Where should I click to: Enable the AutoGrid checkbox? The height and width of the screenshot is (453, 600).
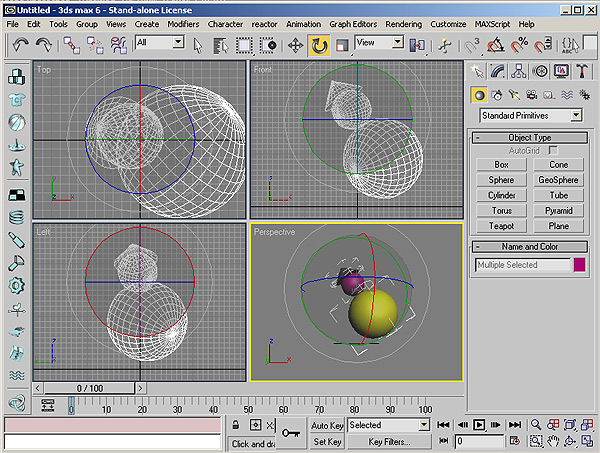click(553, 150)
